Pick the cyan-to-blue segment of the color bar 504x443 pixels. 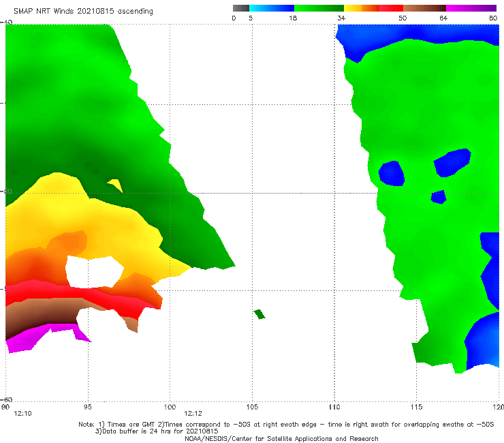tap(272, 8)
